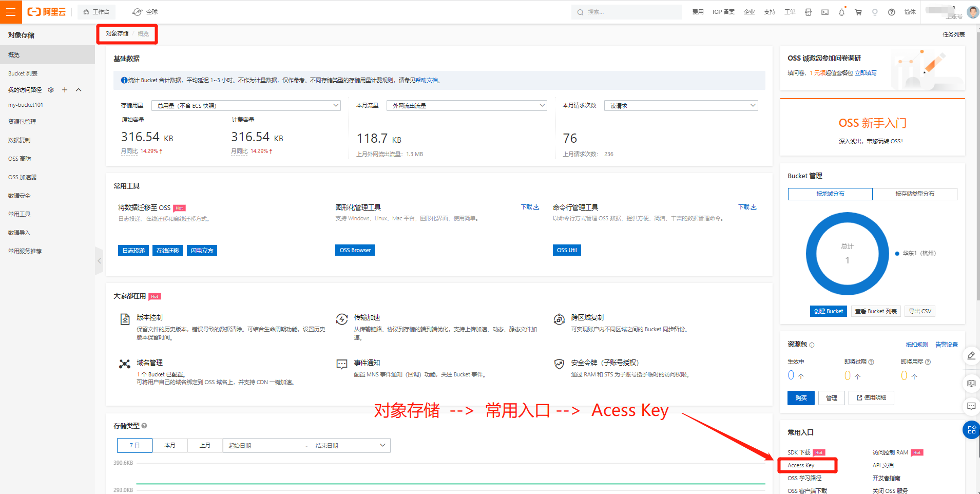
Task: Click the 版本控制 document icon
Action: point(125,319)
